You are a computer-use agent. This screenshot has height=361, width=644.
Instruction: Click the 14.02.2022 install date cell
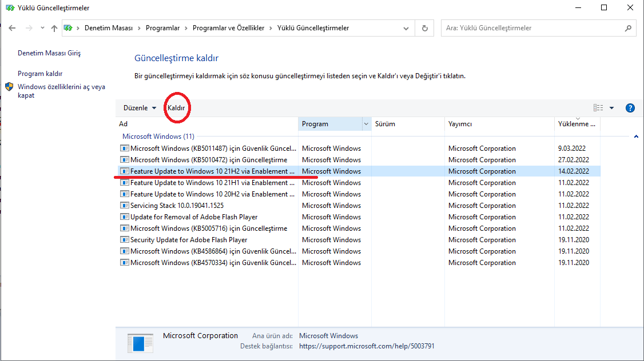coord(573,171)
